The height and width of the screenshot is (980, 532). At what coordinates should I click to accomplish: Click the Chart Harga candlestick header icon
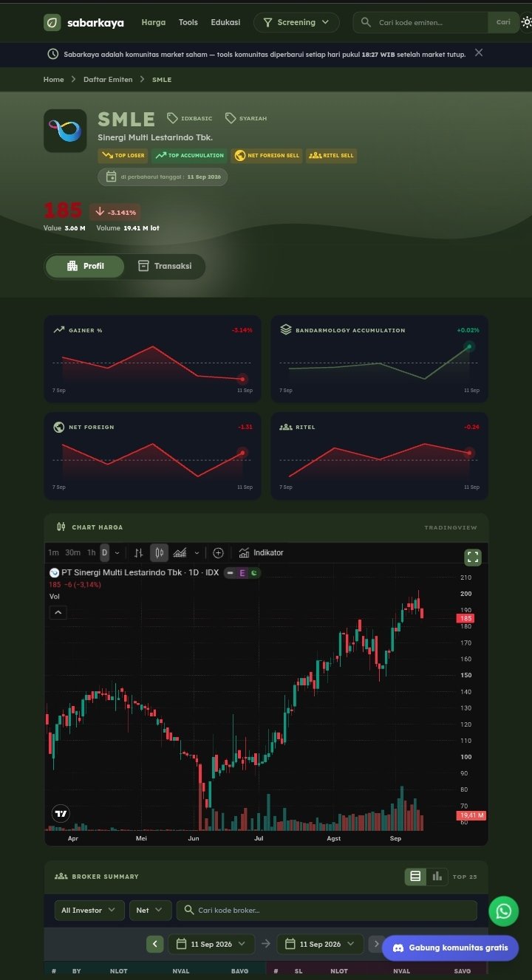click(x=61, y=527)
